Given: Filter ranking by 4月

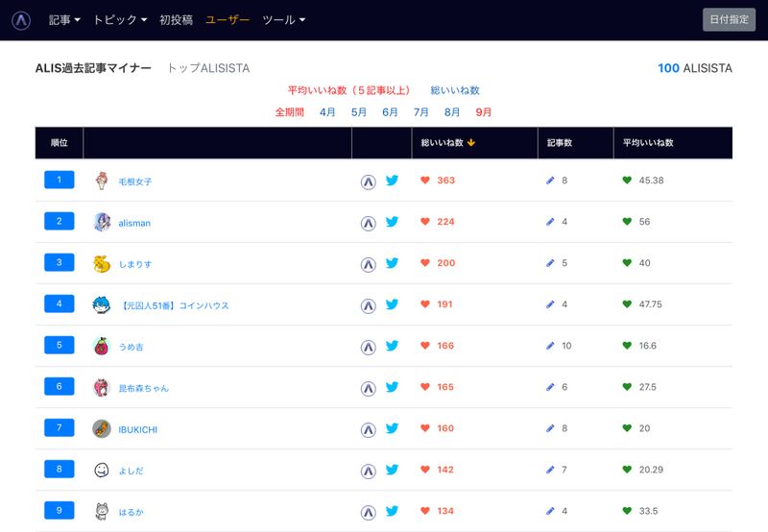Looking at the screenshot, I should [x=327, y=112].
